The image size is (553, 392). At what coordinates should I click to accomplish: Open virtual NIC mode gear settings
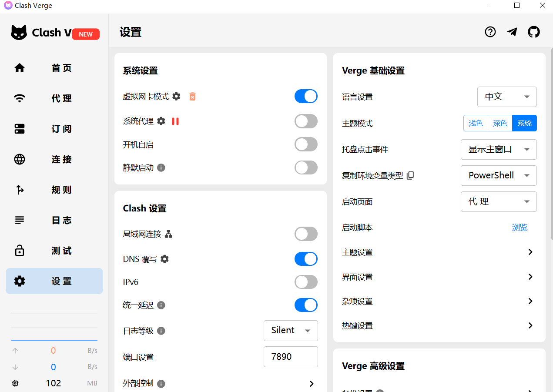[x=176, y=96]
